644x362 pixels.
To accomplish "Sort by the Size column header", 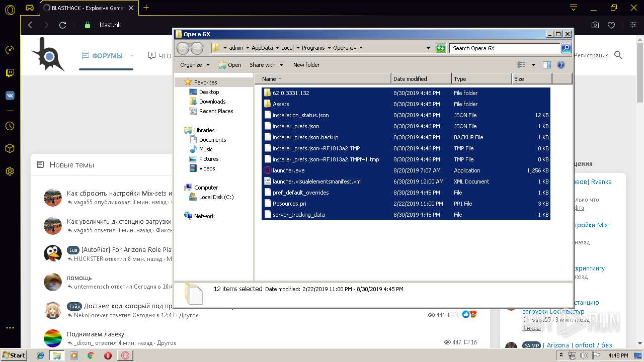I will click(532, 79).
